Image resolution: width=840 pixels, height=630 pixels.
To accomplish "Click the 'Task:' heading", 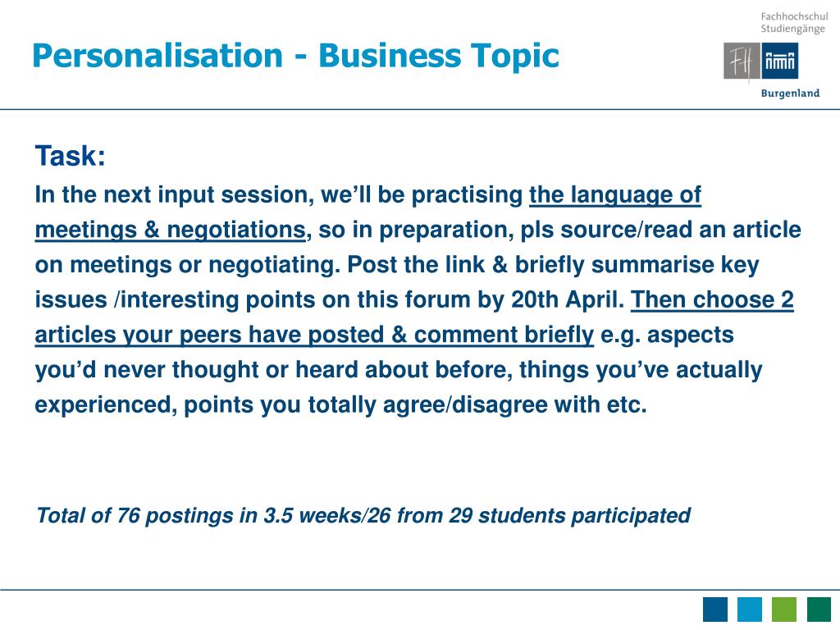I will tap(71, 156).
